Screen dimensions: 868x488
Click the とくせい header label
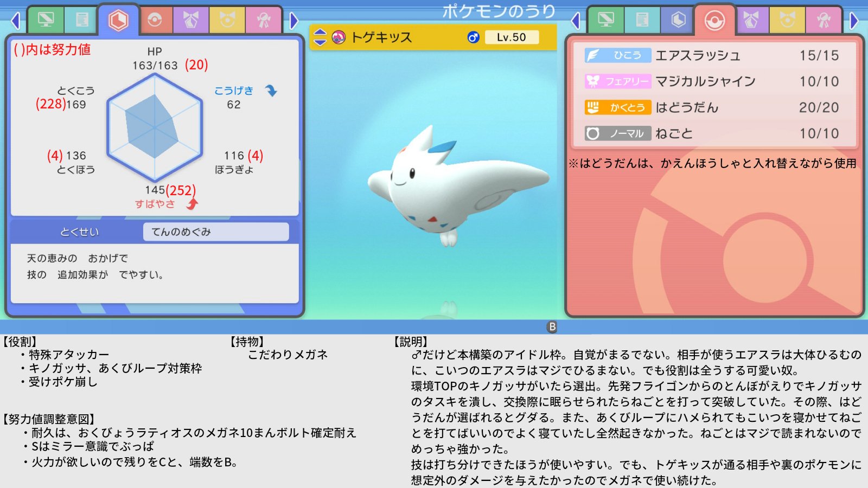pyautogui.click(x=79, y=232)
